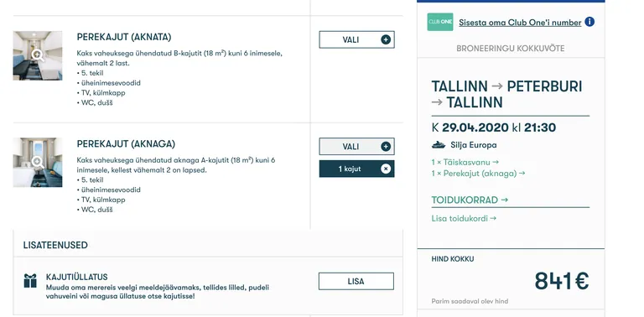The height and width of the screenshot is (317, 644).
Task: Click the Perekajut (aknata) heading
Action: 123,38
